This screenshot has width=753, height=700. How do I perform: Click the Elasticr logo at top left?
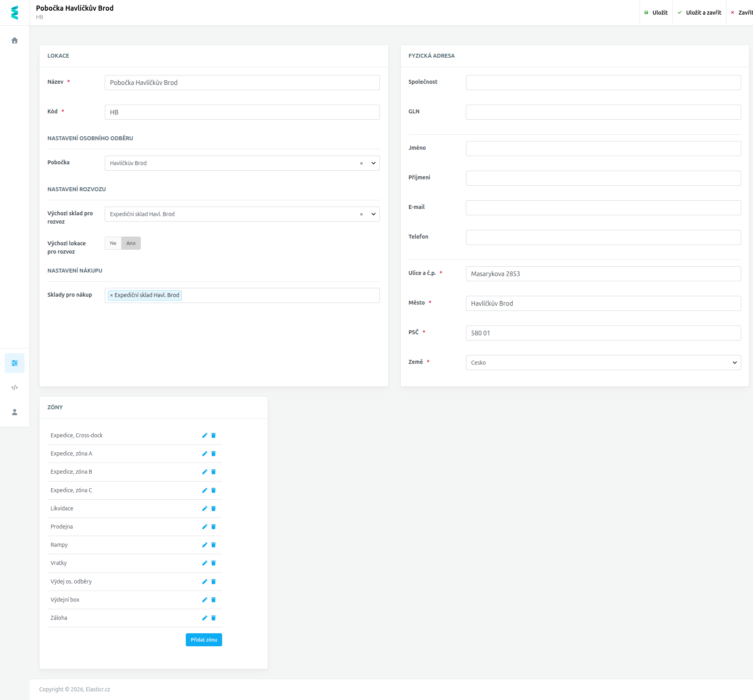(15, 13)
